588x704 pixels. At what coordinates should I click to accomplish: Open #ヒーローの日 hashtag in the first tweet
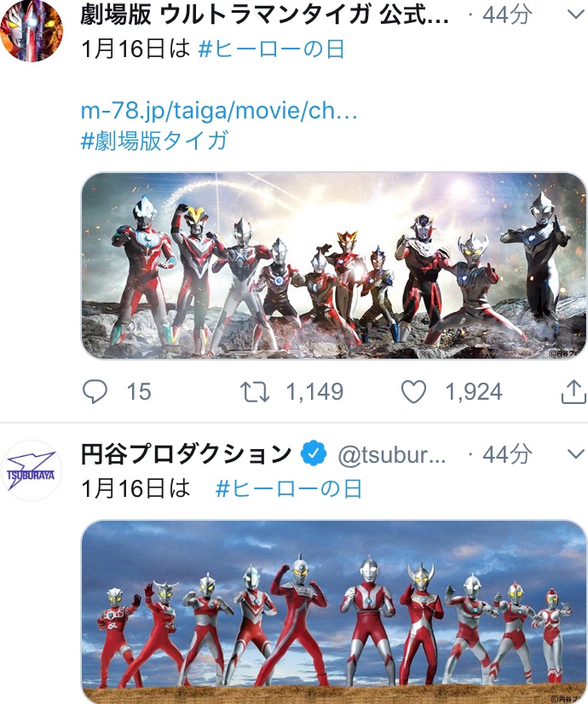[x=272, y=49]
